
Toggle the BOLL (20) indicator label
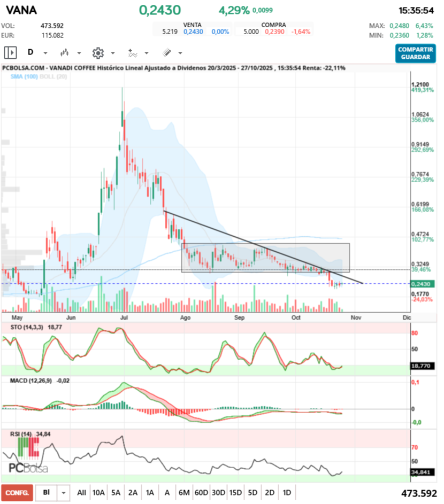click(x=53, y=76)
